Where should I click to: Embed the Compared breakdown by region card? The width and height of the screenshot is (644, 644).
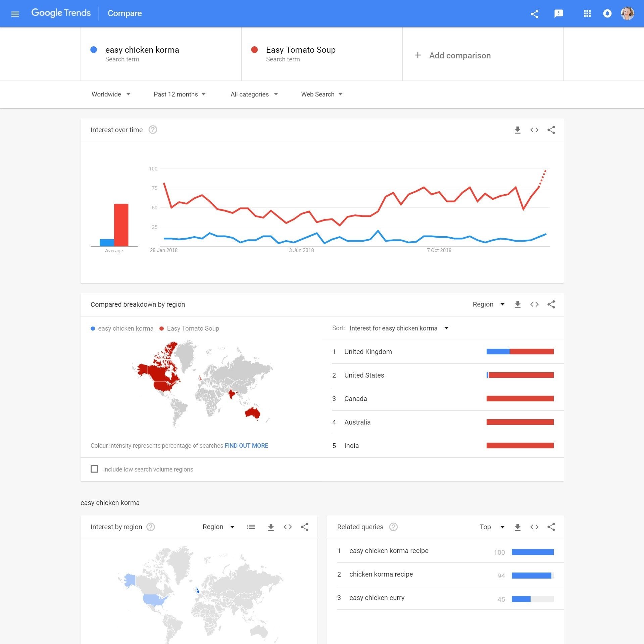click(534, 304)
